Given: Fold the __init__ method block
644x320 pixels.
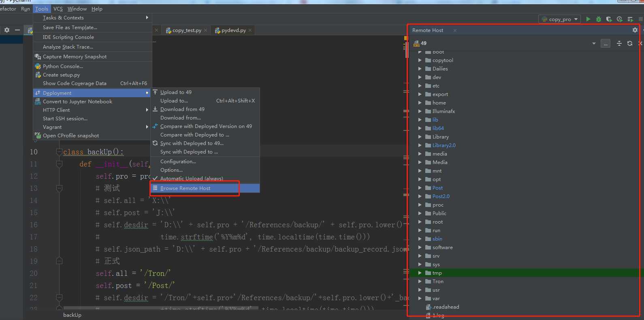Looking at the screenshot, I should tap(59, 164).
